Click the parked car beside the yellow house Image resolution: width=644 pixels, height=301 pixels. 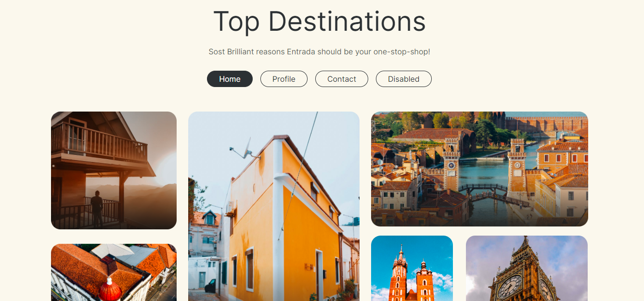[x=211, y=286]
